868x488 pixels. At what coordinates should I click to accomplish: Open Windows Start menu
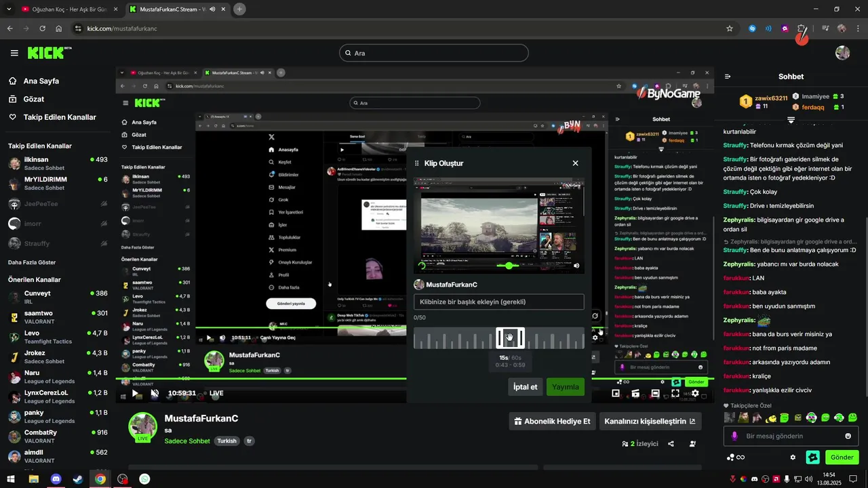click(12, 479)
